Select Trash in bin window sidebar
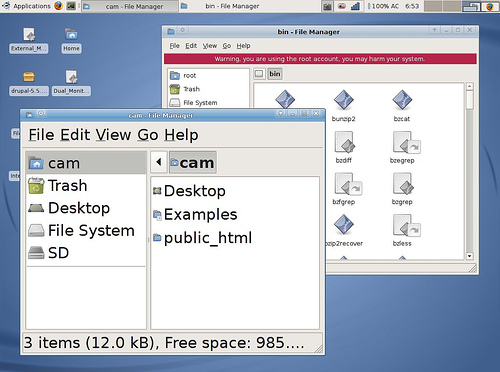The image size is (500, 372). [x=208, y=89]
